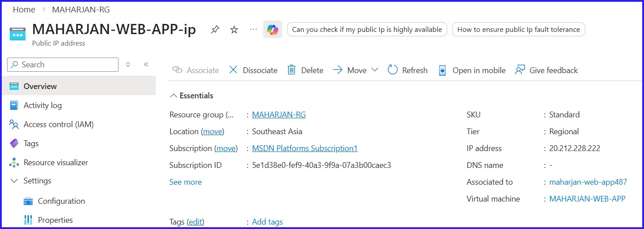Open Overview in the sidebar
This screenshot has width=644, height=229.
click(78, 86)
